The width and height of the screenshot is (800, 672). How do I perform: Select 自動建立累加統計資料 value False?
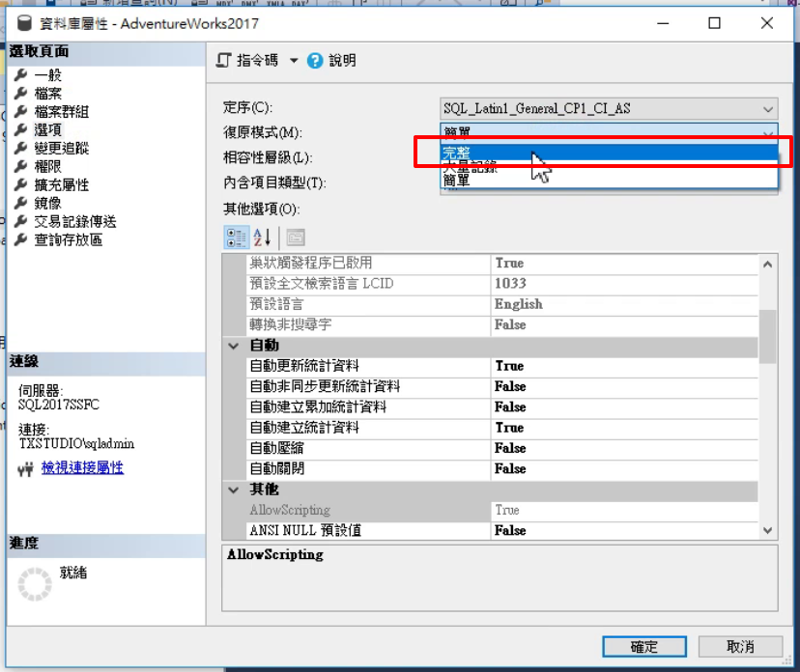pyautogui.click(x=625, y=406)
